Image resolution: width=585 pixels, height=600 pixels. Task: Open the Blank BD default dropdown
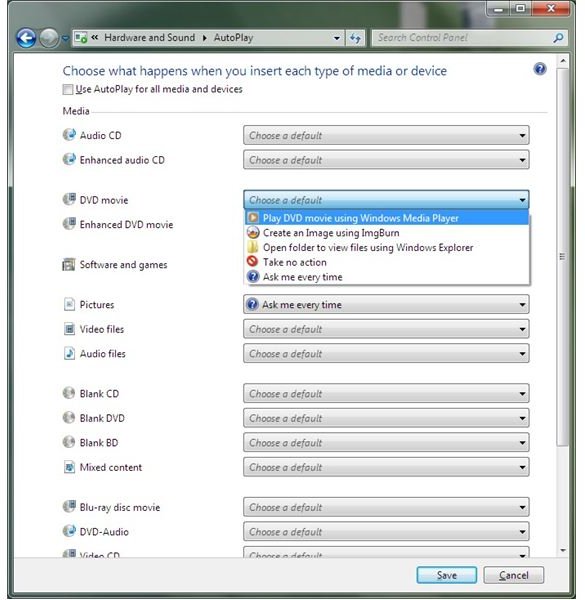click(386, 442)
